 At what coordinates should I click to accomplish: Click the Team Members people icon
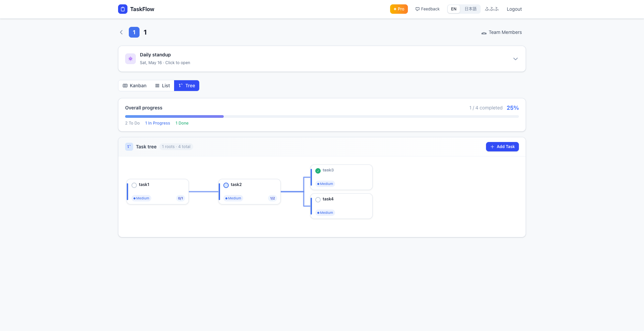coord(484,33)
